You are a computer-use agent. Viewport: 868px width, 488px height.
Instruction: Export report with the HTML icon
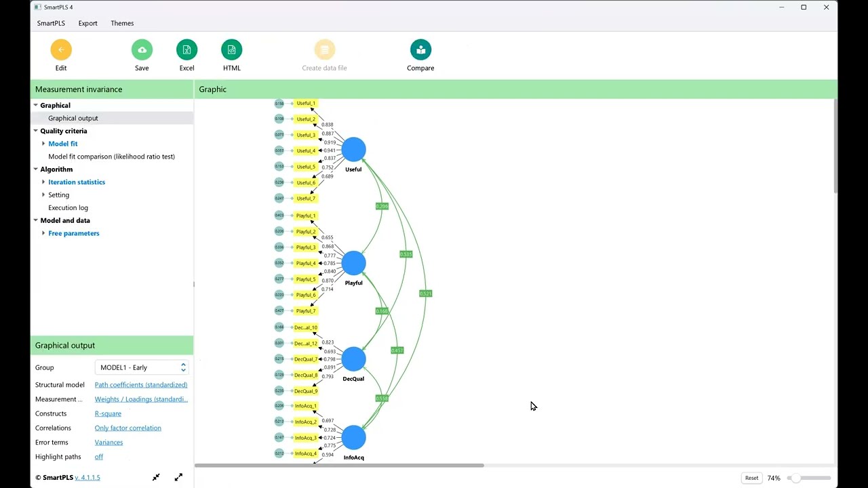pyautogui.click(x=231, y=49)
